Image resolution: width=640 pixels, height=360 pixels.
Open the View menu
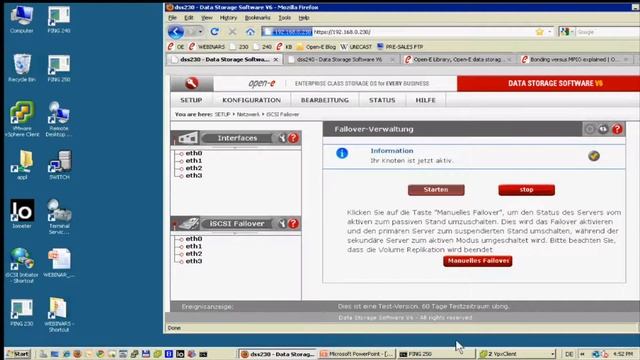pos(207,18)
